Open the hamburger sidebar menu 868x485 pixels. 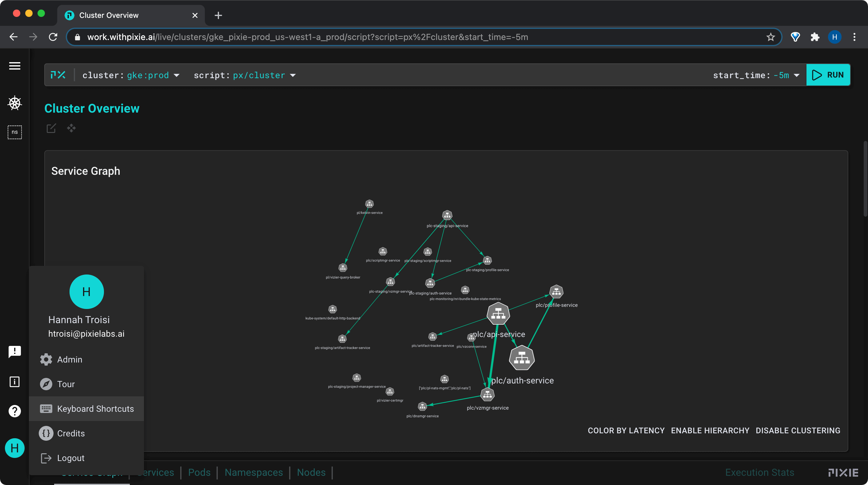point(14,66)
